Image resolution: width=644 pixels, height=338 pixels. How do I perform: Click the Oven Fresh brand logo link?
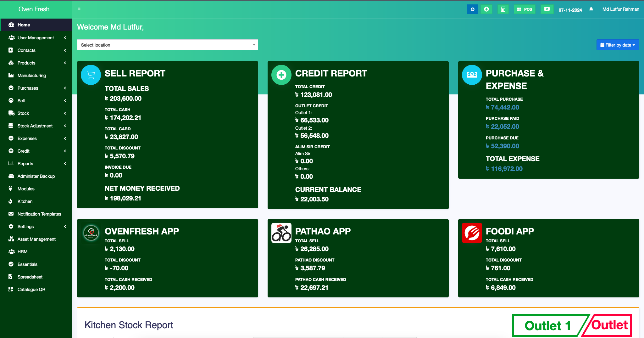(x=34, y=9)
